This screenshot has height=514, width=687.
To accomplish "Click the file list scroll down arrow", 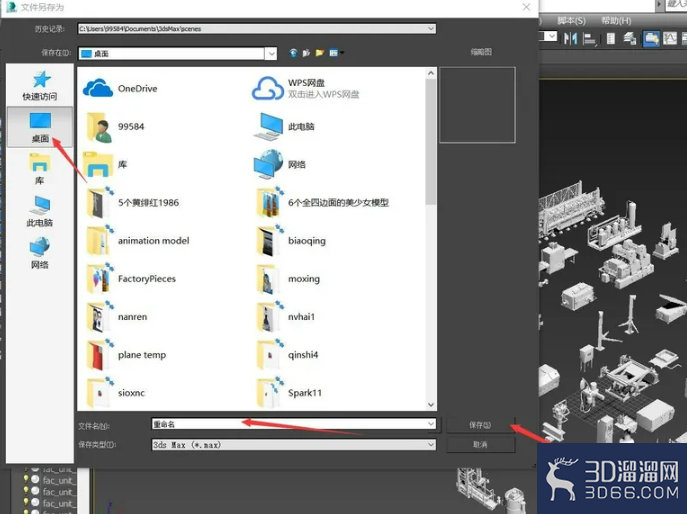I will 431,404.
